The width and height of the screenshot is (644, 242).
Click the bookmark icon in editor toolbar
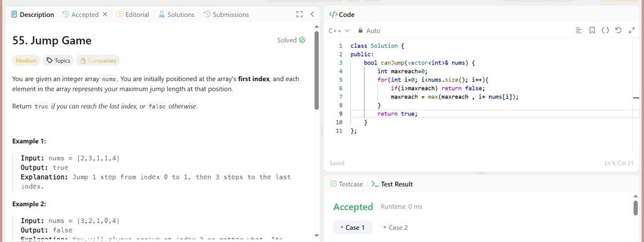[x=592, y=30]
